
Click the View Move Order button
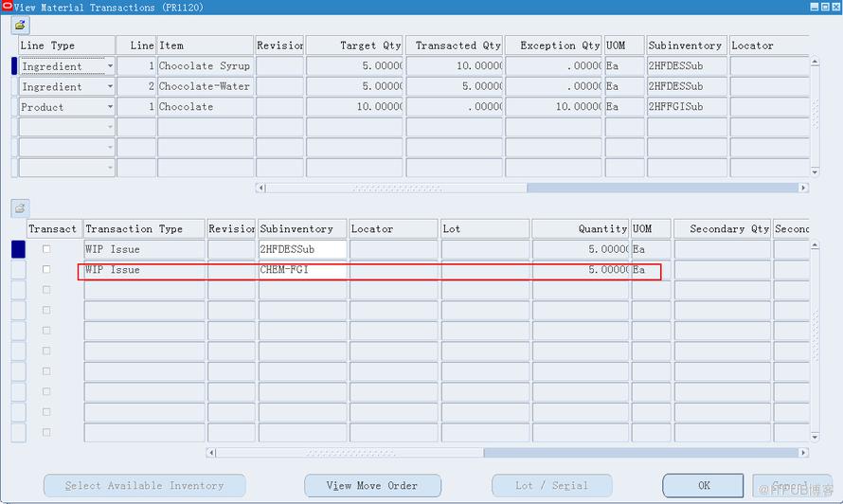tap(372, 486)
